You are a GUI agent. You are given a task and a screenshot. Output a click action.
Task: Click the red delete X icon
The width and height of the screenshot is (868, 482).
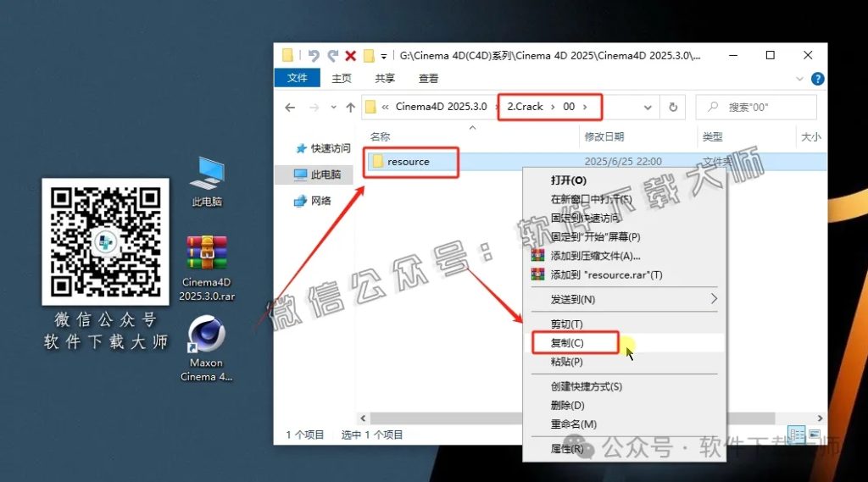pyautogui.click(x=350, y=55)
